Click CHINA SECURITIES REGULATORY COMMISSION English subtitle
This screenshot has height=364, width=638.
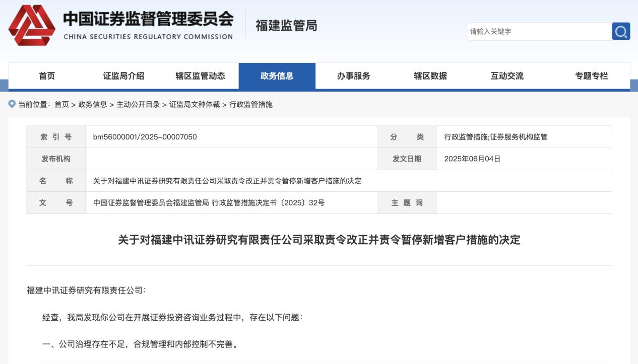pos(148,37)
